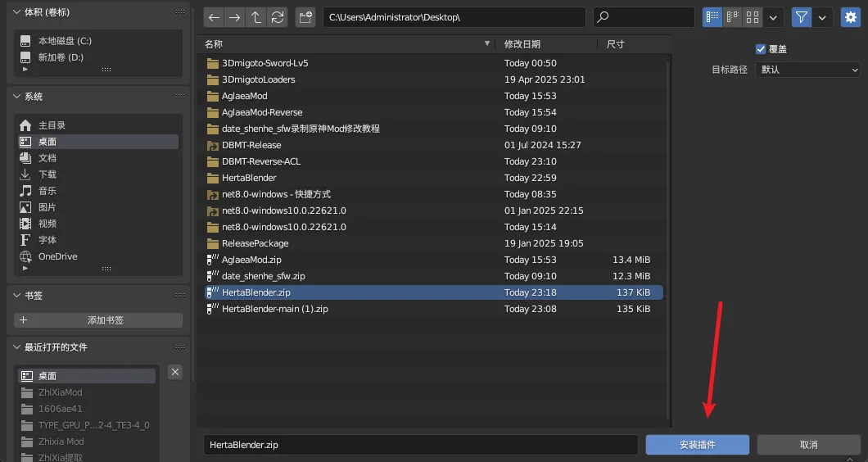868x462 pixels.
Task: Collapse the 最近打开的文件 panel
Action: tap(16, 346)
